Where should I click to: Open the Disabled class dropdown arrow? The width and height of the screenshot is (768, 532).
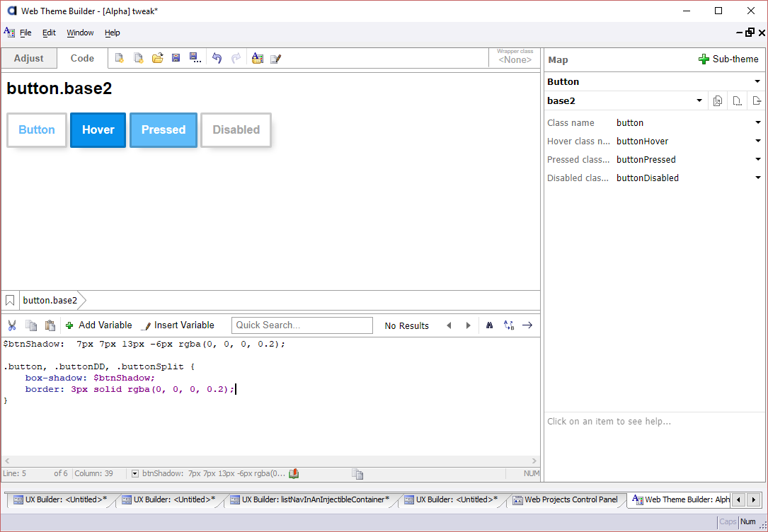pyautogui.click(x=757, y=178)
